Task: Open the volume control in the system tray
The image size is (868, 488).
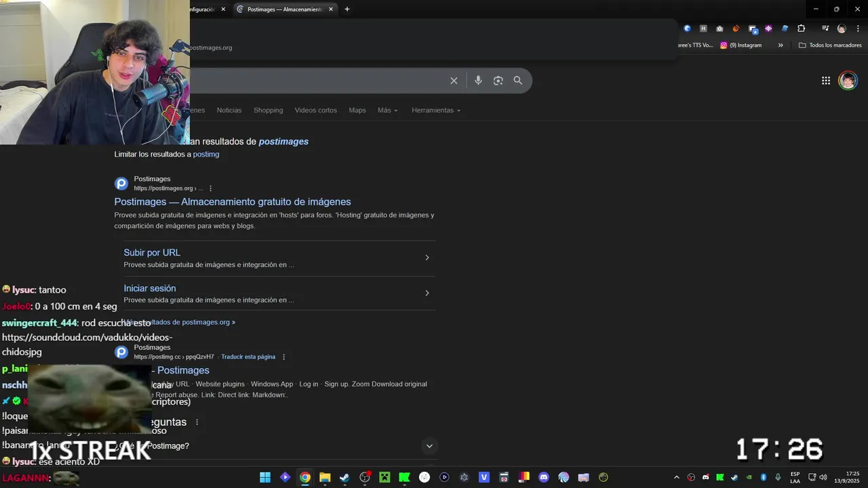Action: click(x=823, y=477)
